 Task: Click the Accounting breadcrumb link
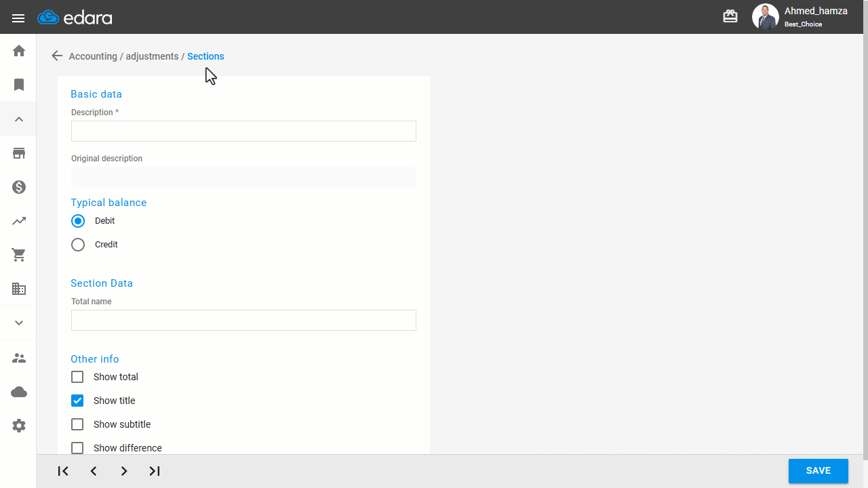point(93,56)
